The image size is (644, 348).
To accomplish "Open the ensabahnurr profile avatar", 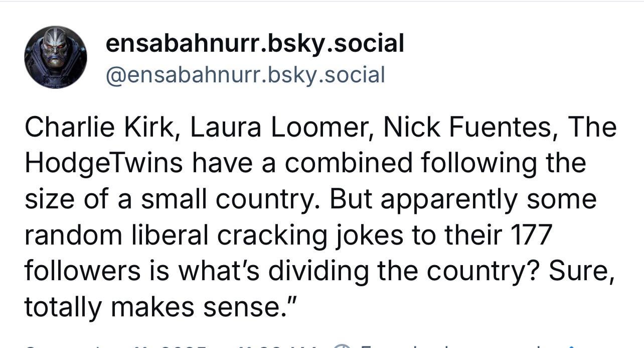I will (x=56, y=57).
